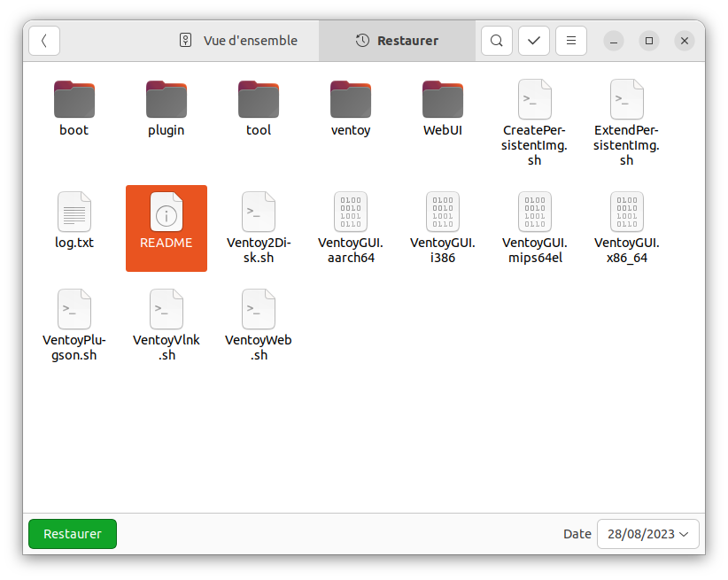The height and width of the screenshot is (580, 728).
Task: Open search with the magnifier icon
Action: pos(496,41)
